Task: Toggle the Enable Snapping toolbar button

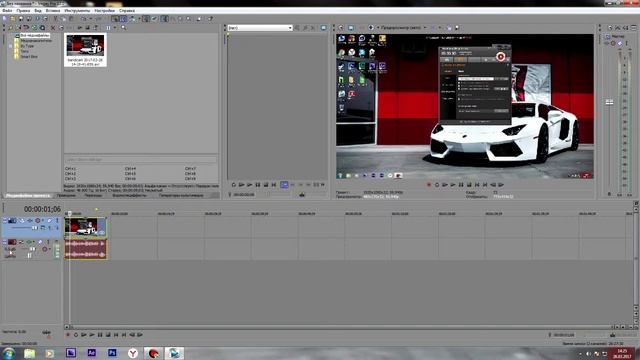Action: 115,19
